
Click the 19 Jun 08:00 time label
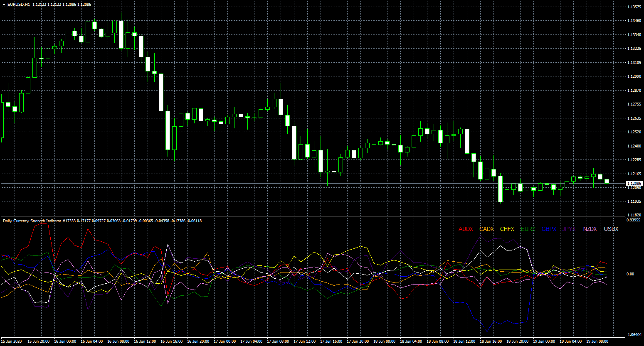pyautogui.click(x=597, y=341)
